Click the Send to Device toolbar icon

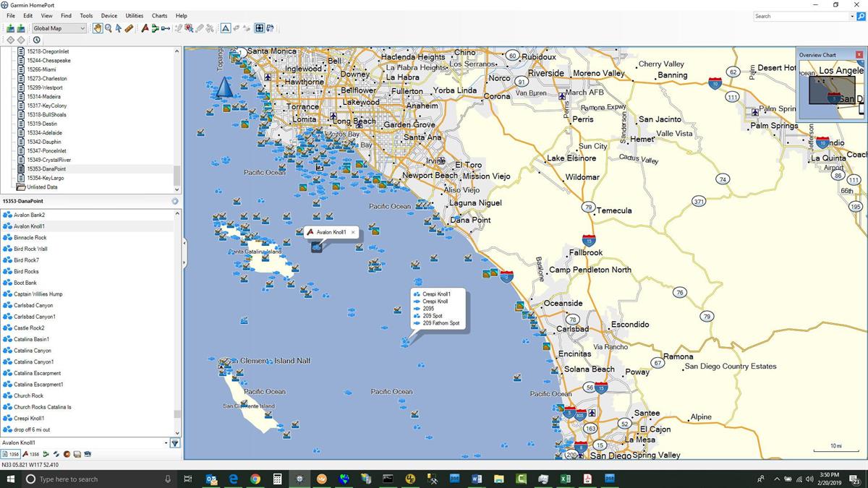pyautogui.click(x=11, y=28)
